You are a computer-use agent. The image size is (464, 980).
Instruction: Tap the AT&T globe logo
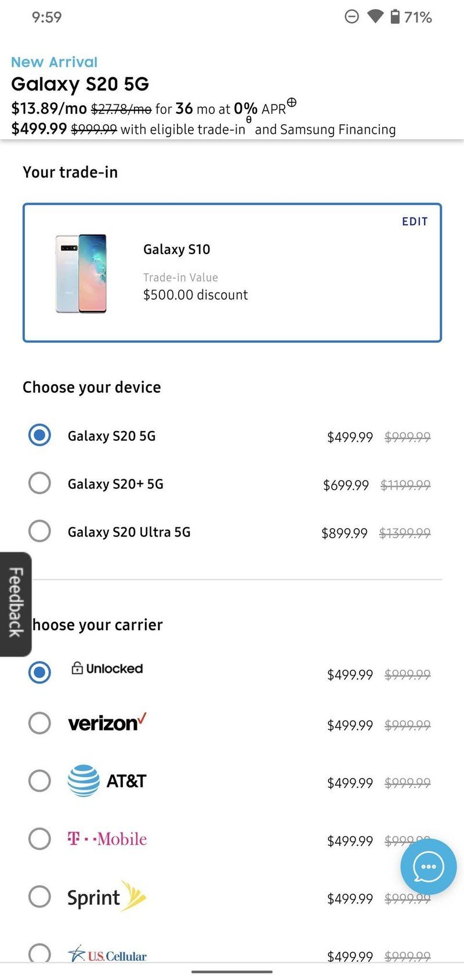(x=84, y=780)
